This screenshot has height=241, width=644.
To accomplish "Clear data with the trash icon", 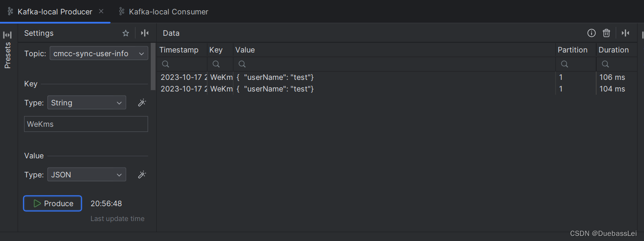I will coord(606,33).
